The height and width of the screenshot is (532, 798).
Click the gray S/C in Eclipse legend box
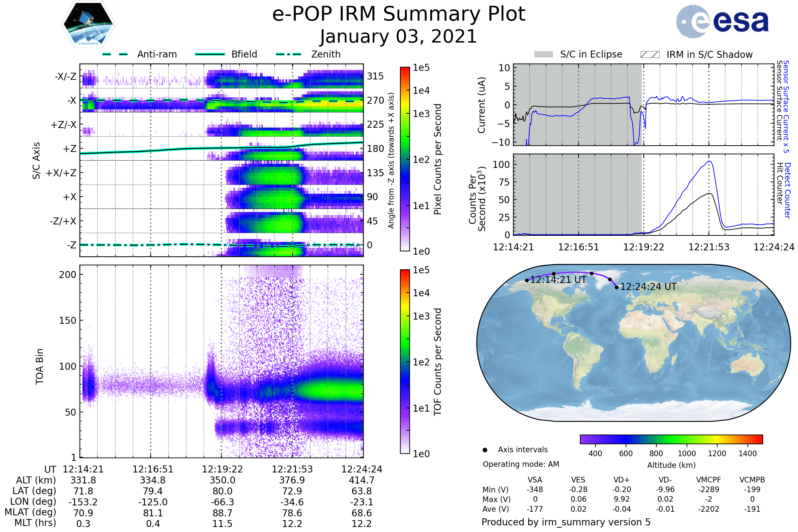pos(543,55)
